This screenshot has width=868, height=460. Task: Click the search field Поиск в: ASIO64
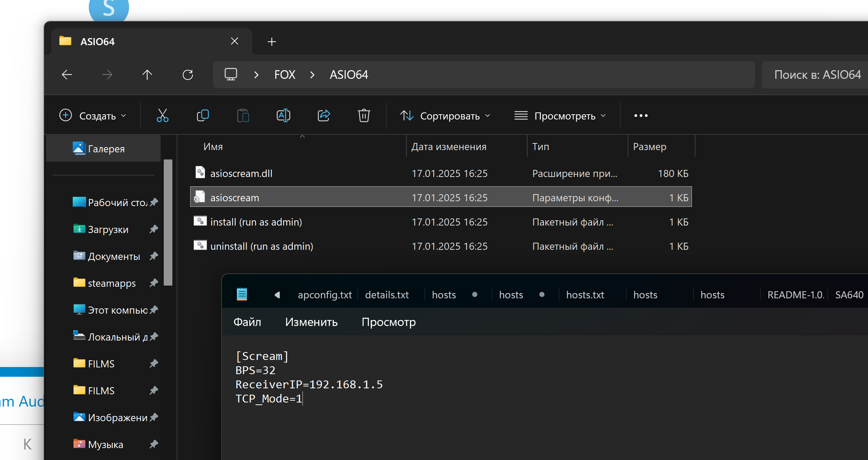815,75
